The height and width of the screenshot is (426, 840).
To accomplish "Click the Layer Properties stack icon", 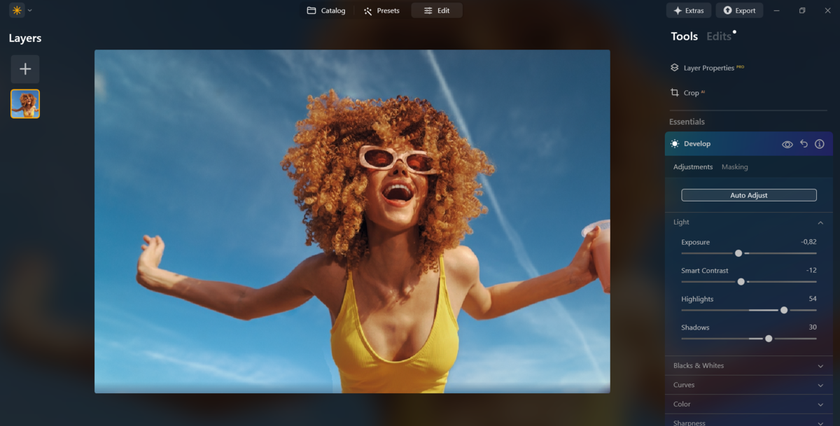I will [674, 68].
